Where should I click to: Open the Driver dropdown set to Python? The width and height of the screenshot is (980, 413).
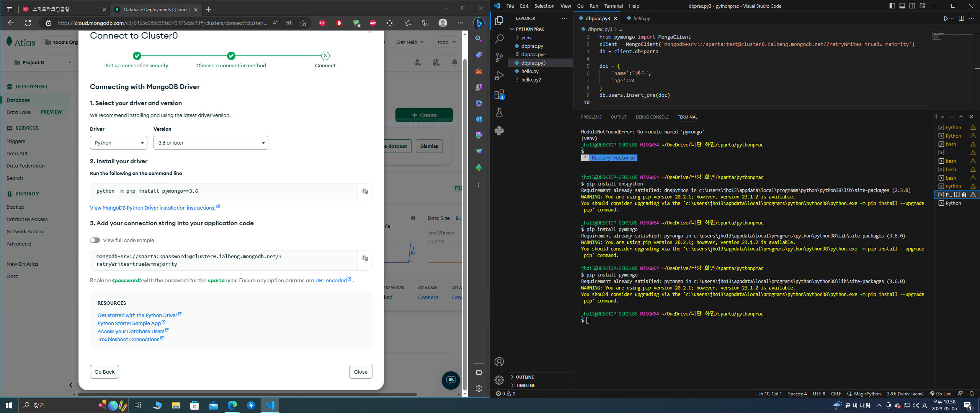(x=119, y=143)
